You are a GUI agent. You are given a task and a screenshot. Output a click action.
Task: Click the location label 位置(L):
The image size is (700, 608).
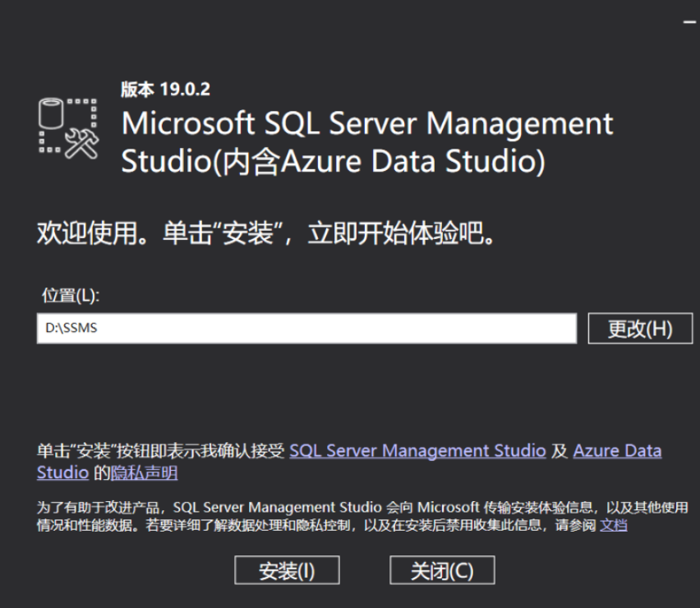71,296
